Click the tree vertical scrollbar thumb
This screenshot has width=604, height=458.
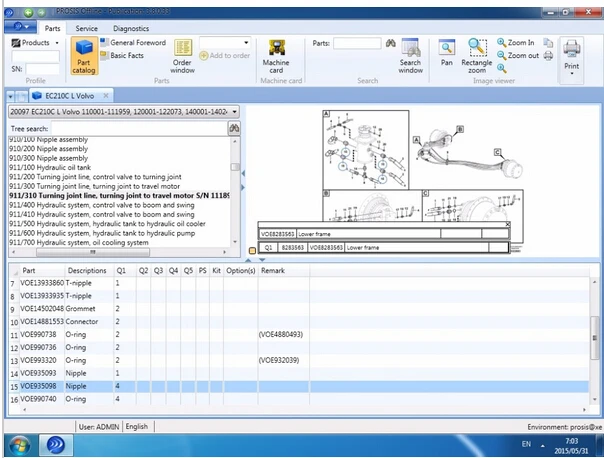(x=235, y=167)
